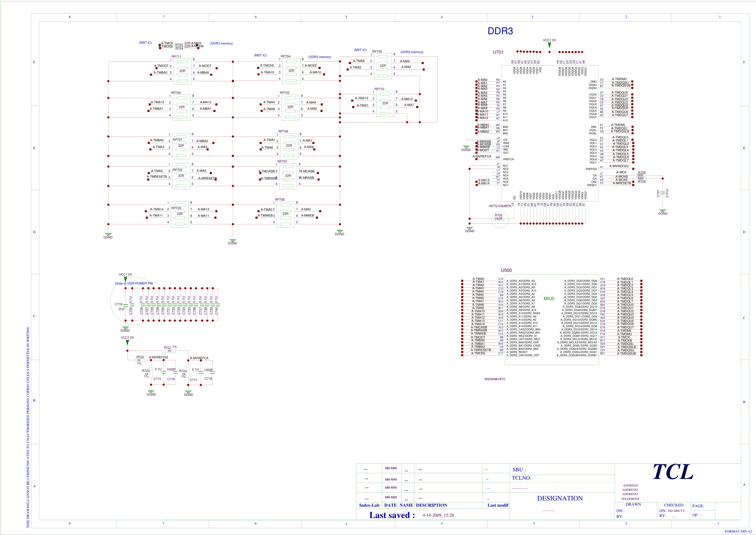Click the RP711 resistor pack label

click(x=177, y=57)
